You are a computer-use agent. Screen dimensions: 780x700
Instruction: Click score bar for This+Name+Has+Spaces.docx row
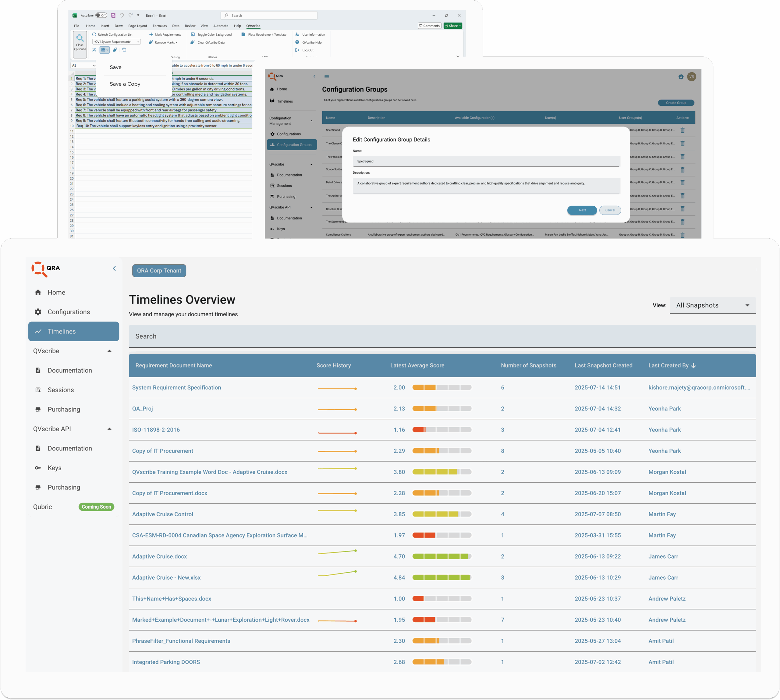tap(442, 599)
